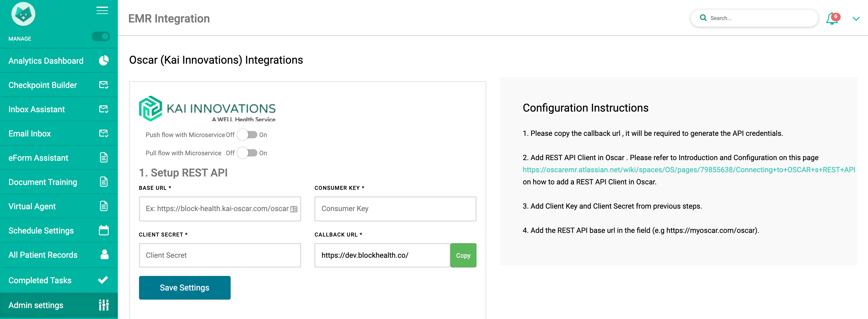Open Schedule Settings
Image resolution: width=868 pixels, height=319 pixels.
pyautogui.click(x=59, y=230)
